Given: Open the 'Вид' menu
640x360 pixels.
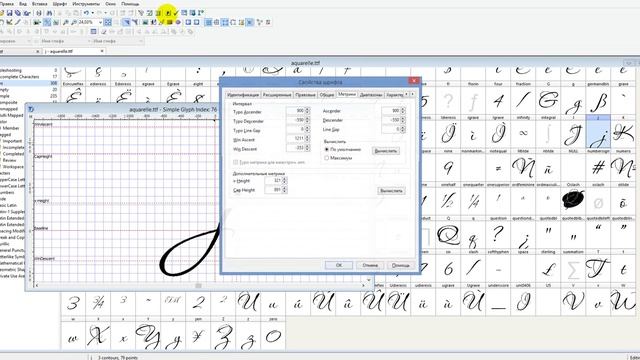Looking at the screenshot, I should pos(23,4).
